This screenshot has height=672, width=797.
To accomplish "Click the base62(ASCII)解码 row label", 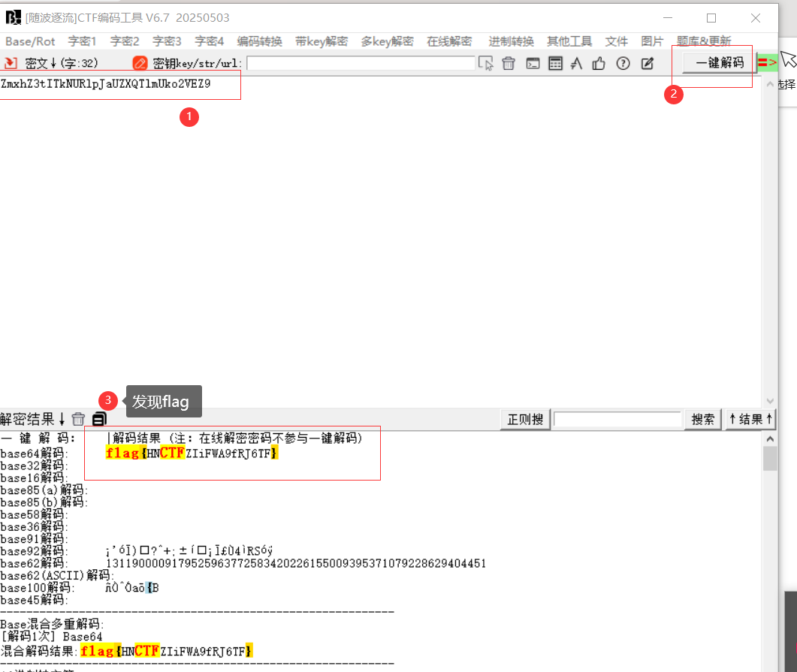I will click(57, 575).
